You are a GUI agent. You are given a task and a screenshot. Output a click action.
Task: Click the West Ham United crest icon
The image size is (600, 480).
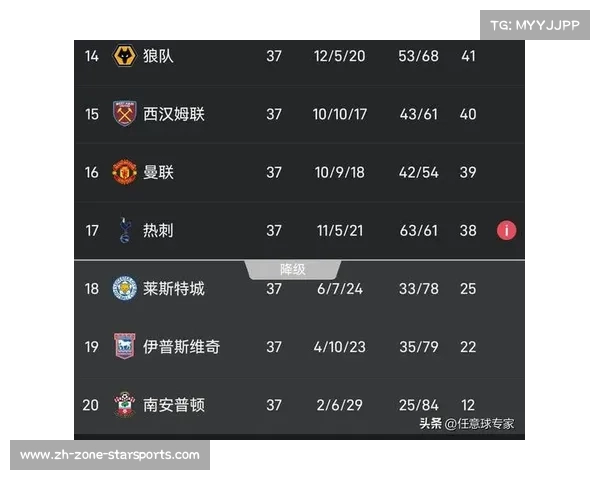point(124,114)
